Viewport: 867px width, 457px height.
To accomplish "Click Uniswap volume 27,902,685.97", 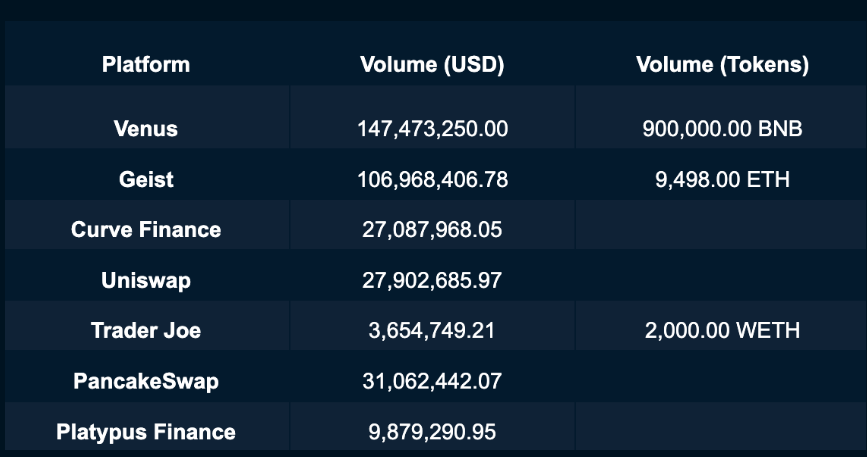I will (432, 281).
